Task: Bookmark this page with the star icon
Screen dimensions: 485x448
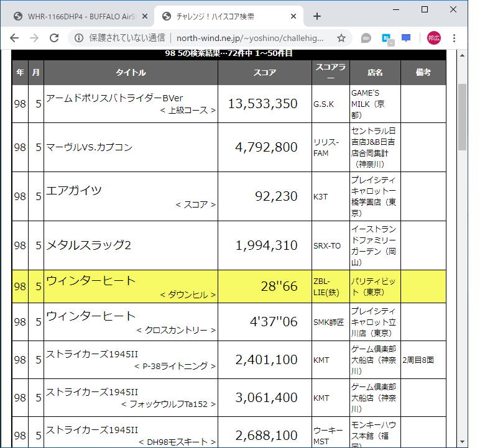Action: 341,38
